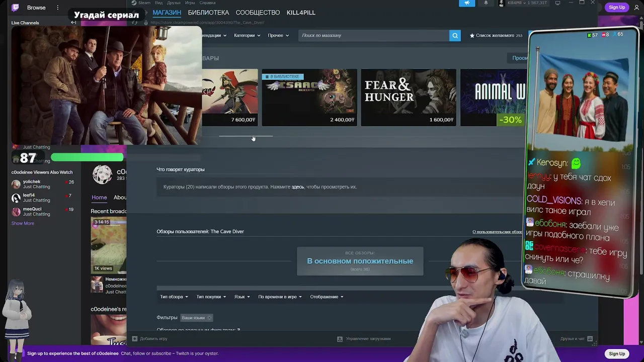
Task: Click 'Друзья и чат' in Steam footer
Action: (573, 339)
